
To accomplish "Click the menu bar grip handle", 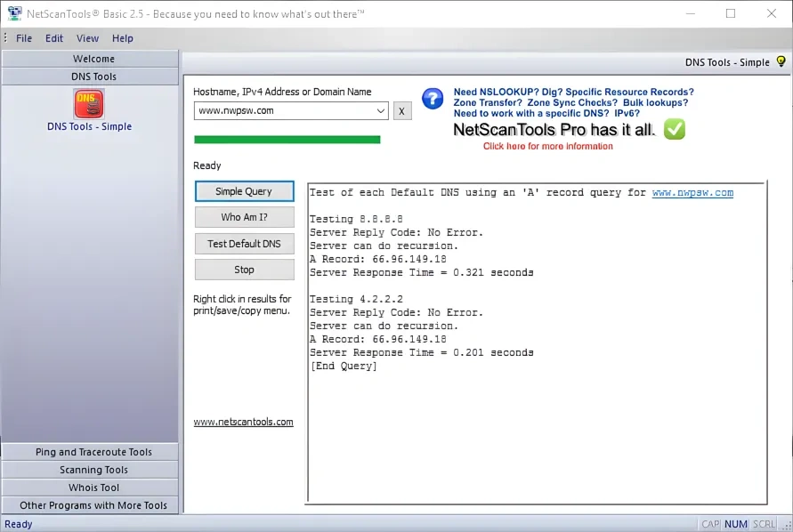I will click(5, 38).
